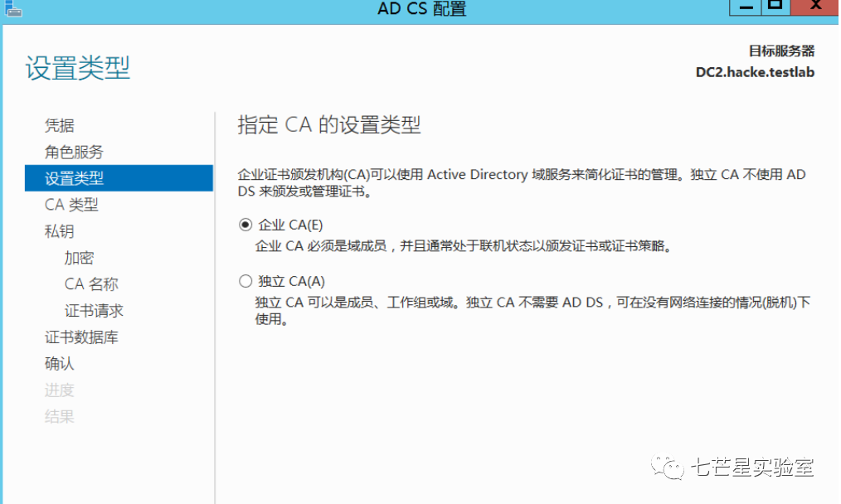Go to CA 名称 sub-step
Image resolution: width=841 pixels, height=504 pixels.
(x=91, y=284)
